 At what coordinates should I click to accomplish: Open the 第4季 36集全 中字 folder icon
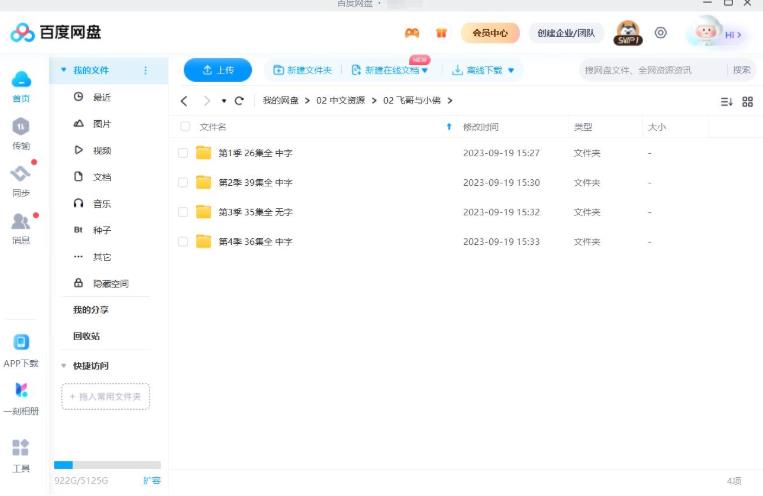203,241
